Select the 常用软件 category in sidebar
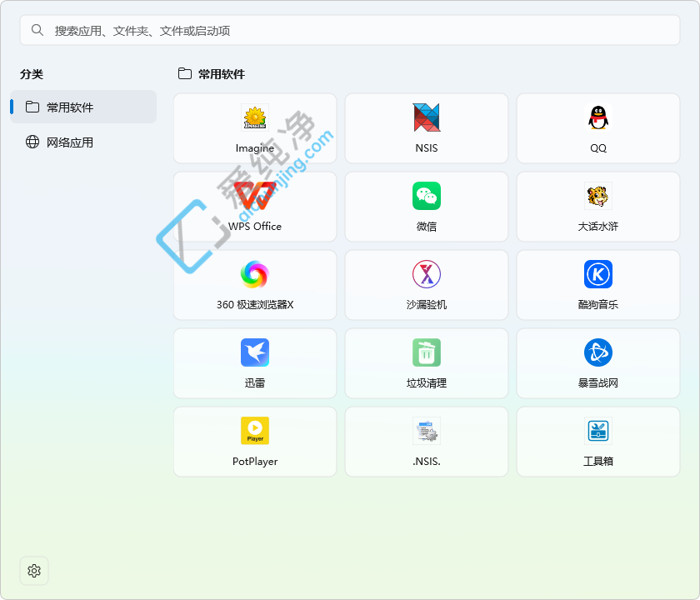 [x=83, y=107]
